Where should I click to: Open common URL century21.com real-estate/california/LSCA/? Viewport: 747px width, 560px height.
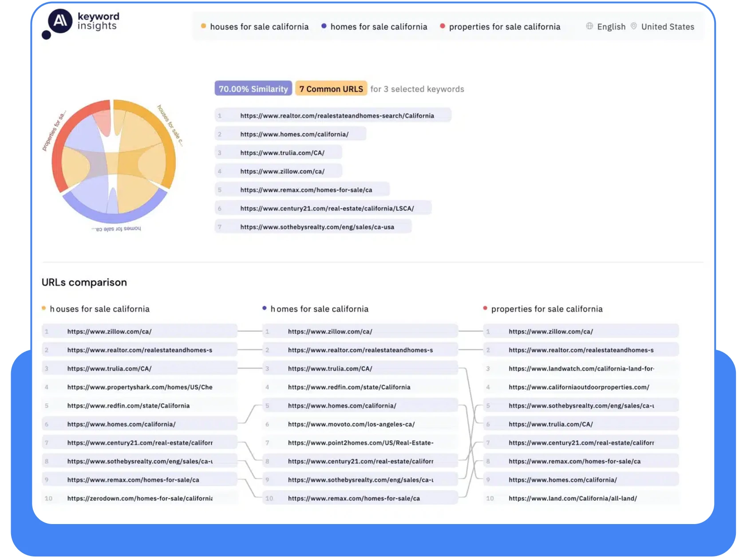pos(323,208)
